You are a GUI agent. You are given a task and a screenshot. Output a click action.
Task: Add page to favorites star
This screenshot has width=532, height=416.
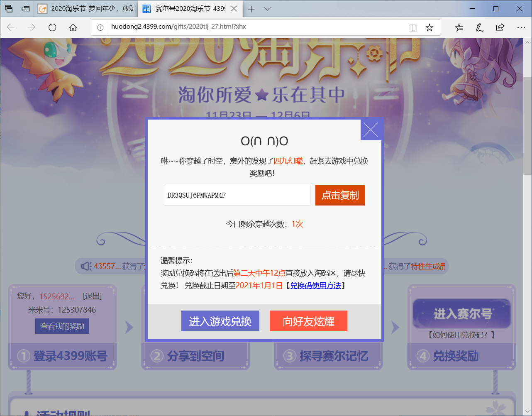(430, 27)
